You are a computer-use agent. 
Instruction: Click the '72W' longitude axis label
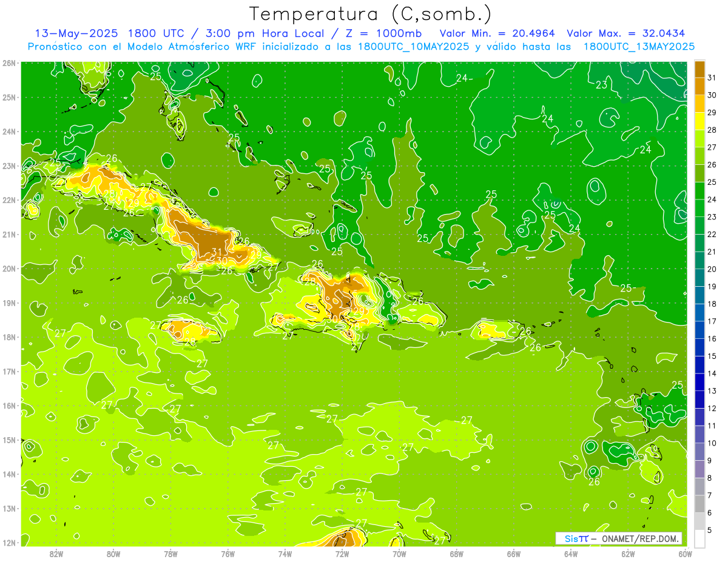342,554
